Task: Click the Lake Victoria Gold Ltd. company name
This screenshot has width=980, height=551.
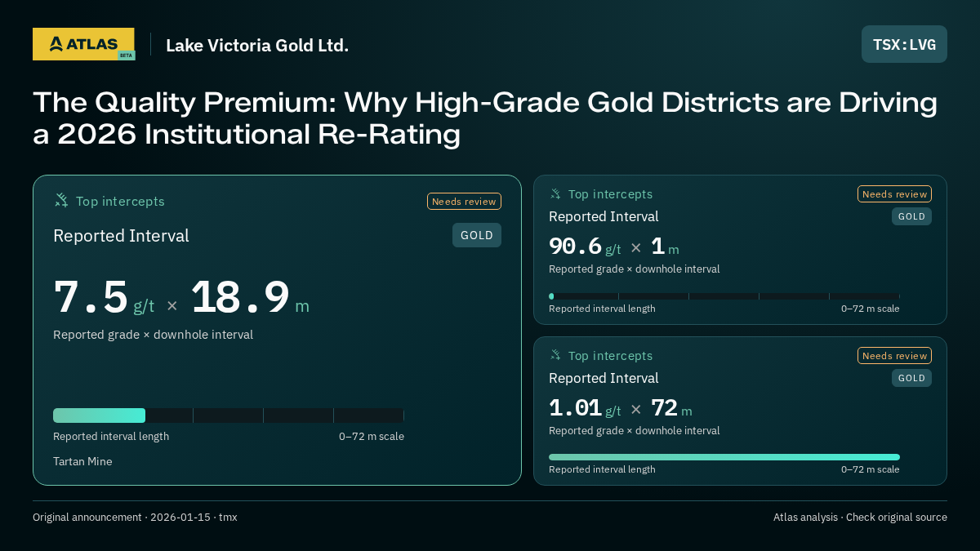Action: coord(257,45)
